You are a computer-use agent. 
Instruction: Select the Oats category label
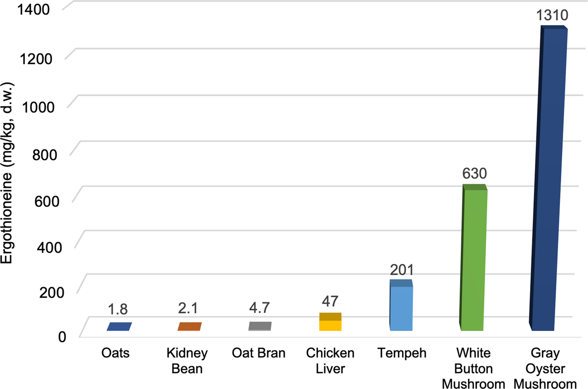click(x=115, y=353)
